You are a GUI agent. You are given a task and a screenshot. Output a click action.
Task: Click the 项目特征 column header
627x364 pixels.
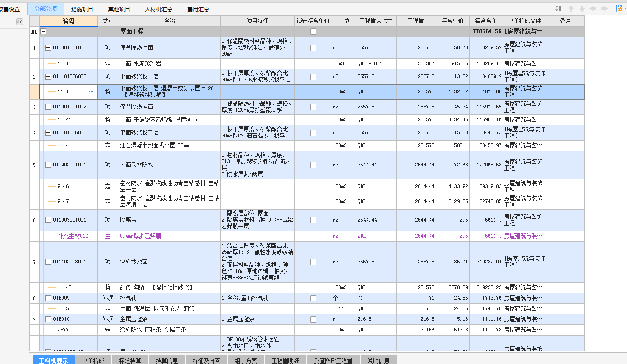point(257,21)
